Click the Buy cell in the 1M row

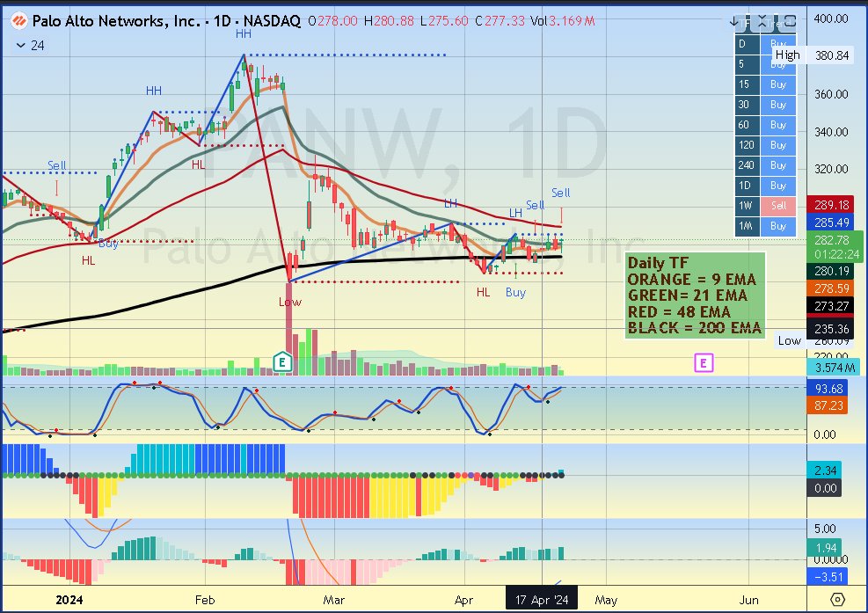[777, 226]
